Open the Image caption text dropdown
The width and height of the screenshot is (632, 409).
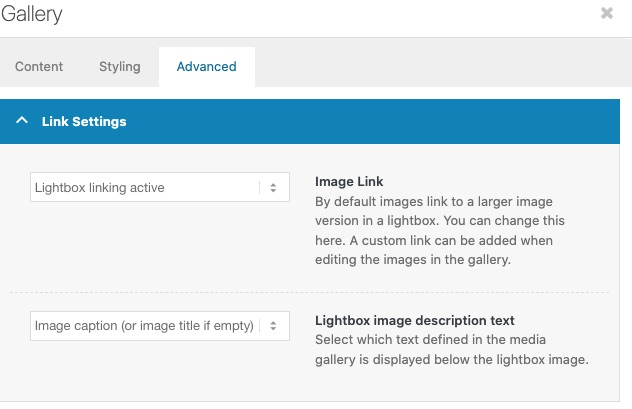pyautogui.click(x=160, y=326)
